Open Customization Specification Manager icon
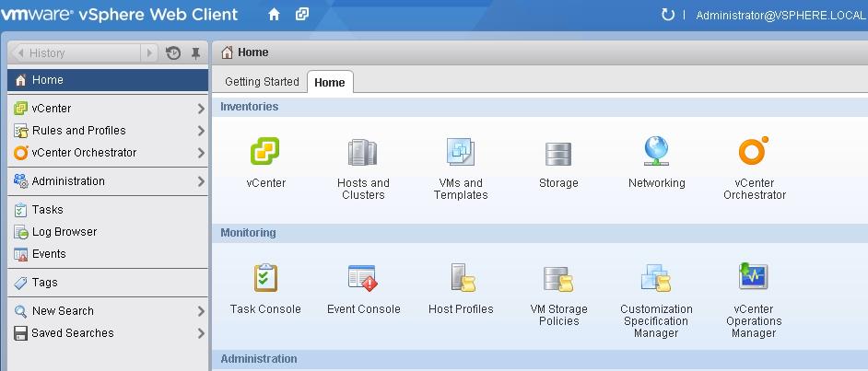868x371 pixels. (656, 277)
